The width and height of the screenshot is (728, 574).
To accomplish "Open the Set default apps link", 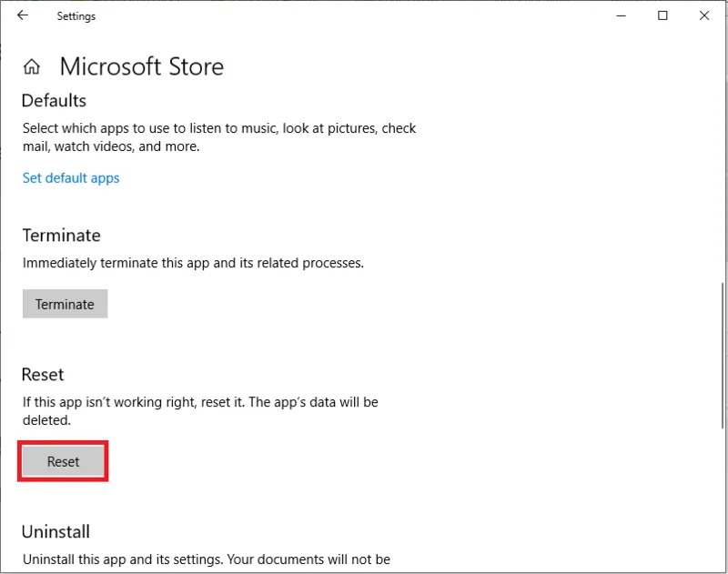I will tap(71, 178).
